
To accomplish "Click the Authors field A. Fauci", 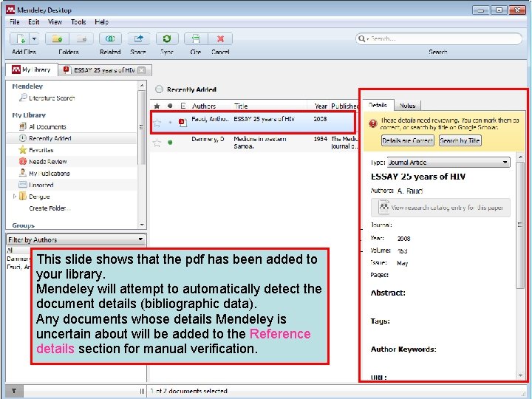I will [410, 191].
